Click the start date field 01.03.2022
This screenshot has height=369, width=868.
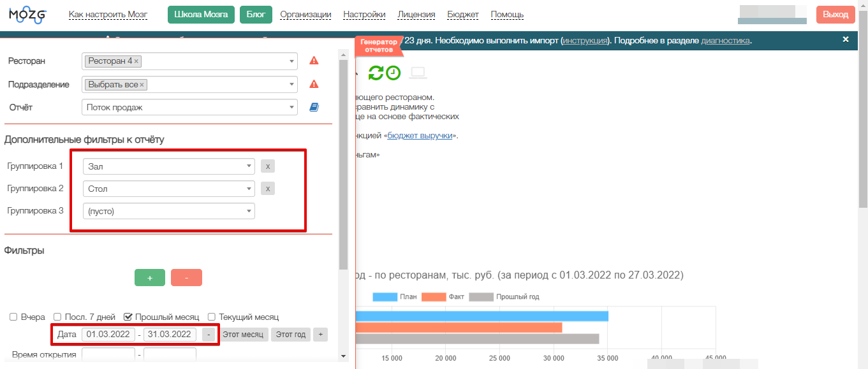108,335
